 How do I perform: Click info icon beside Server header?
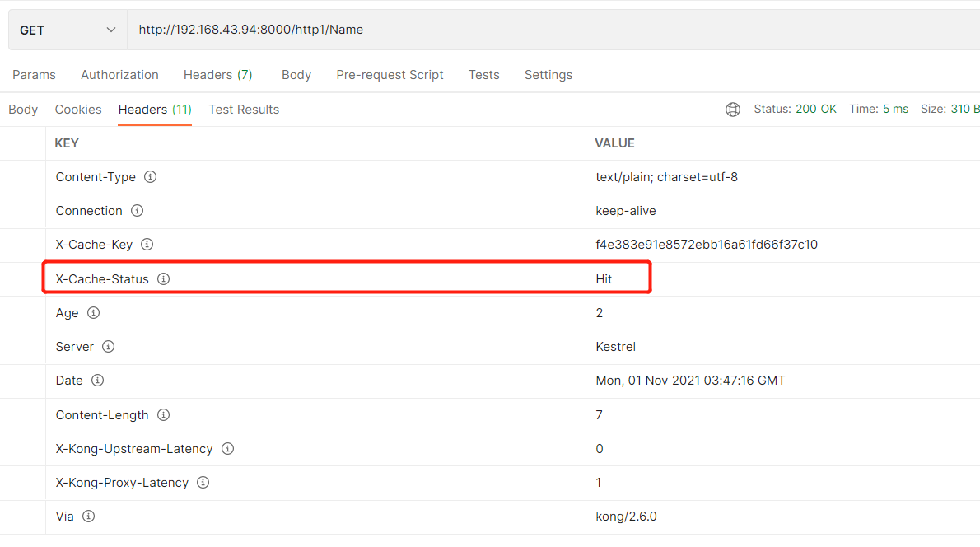coord(108,347)
